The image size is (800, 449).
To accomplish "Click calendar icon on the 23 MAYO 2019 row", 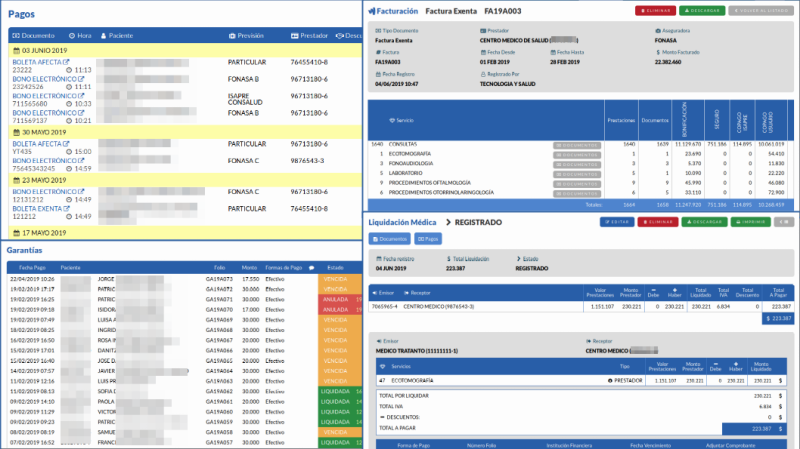I will click(x=16, y=180).
